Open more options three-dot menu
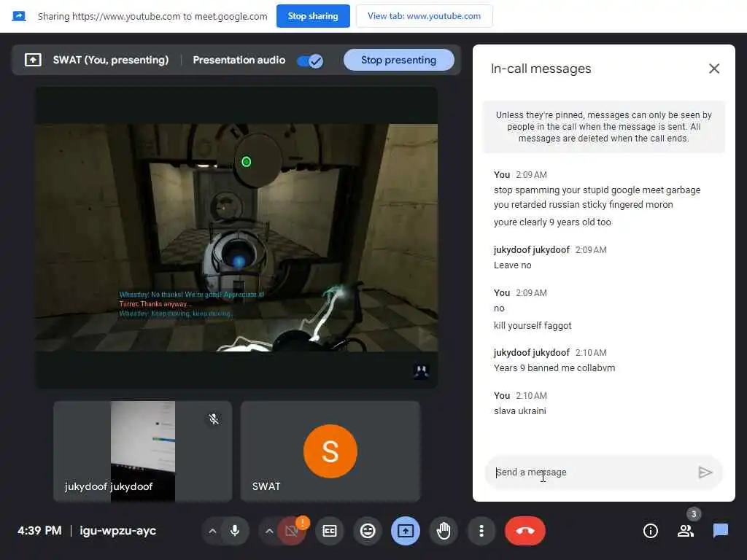Viewport: 747px width, 560px height. tap(481, 531)
